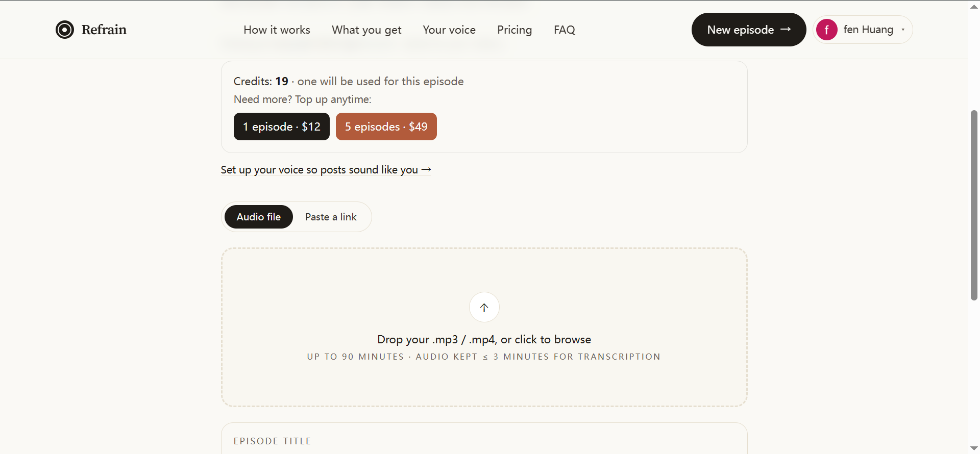Expand the fen Huang account dropdown arrow
The image size is (980, 454).
(903, 30)
